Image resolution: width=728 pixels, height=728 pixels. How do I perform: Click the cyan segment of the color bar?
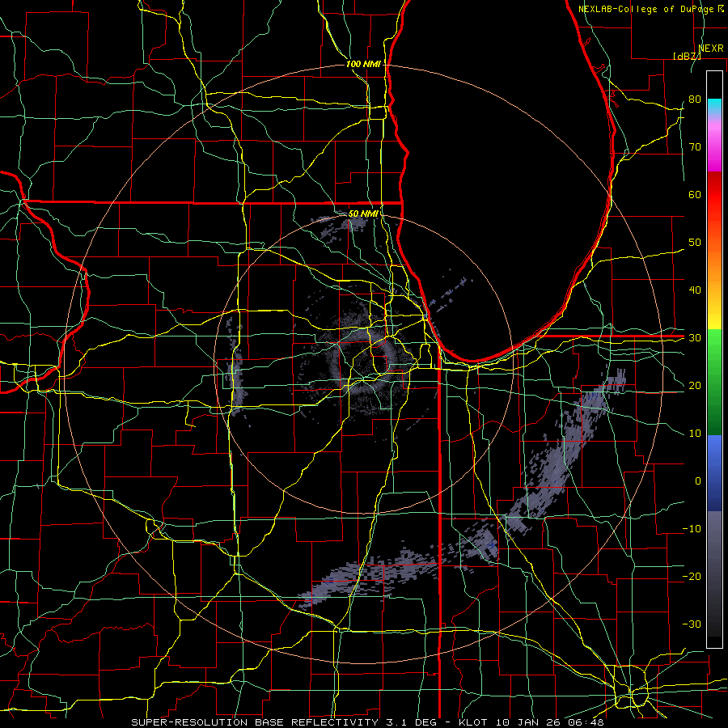point(714,107)
